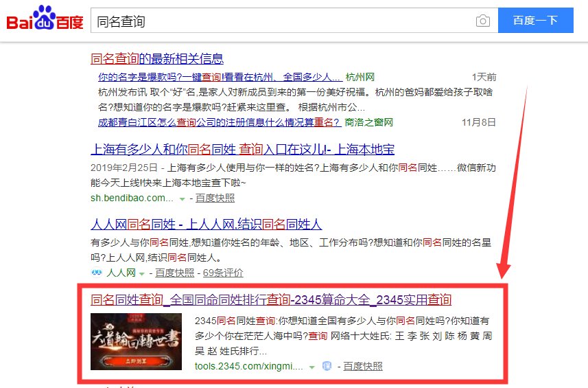This screenshot has width=588, height=388.
Task: Click the 杭州网 source label
Action: click(x=360, y=78)
